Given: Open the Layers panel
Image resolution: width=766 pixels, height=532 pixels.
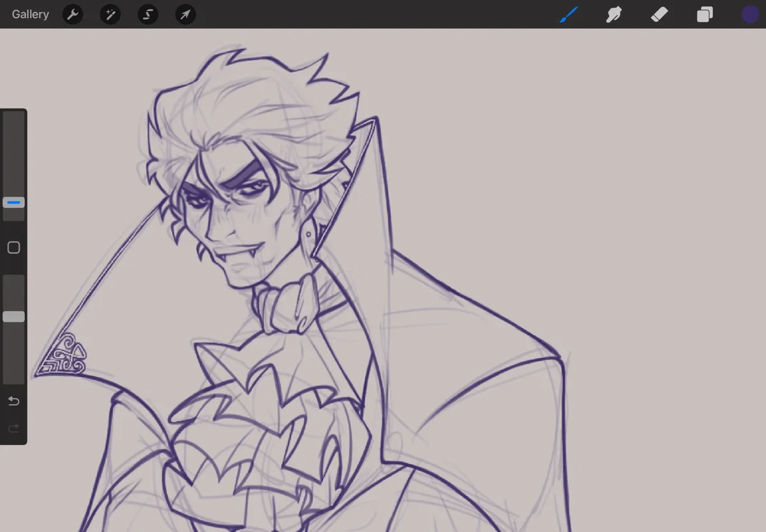Looking at the screenshot, I should tap(705, 14).
